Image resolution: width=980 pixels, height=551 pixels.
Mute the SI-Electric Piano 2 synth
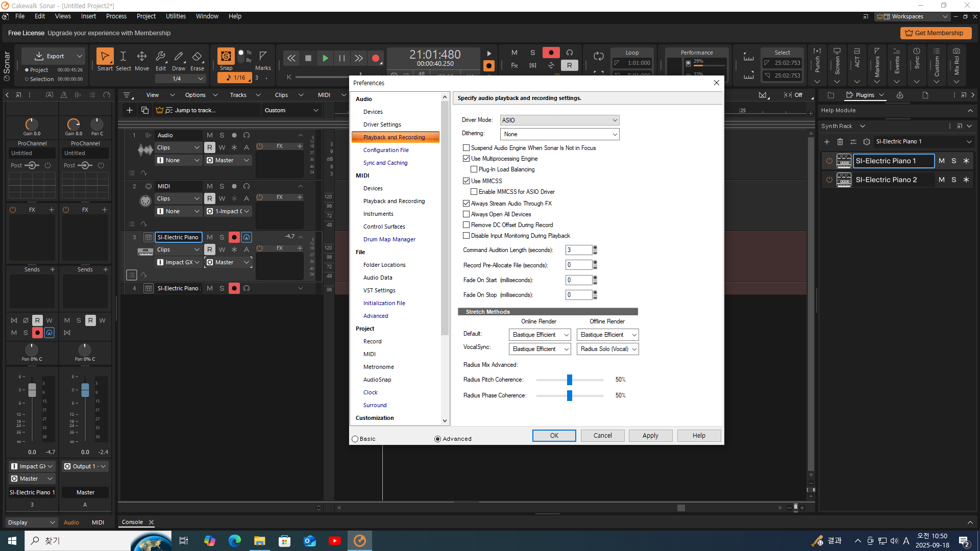pos(942,180)
